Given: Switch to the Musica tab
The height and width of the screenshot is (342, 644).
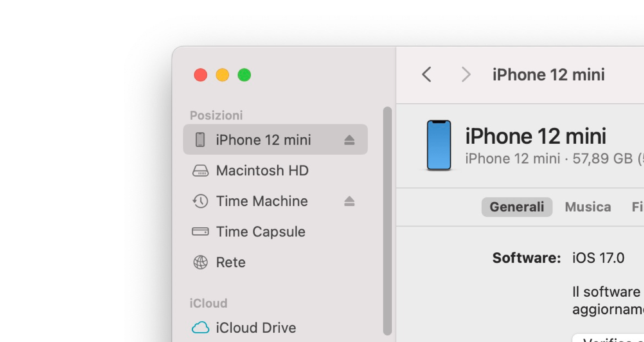Looking at the screenshot, I should 588,207.
